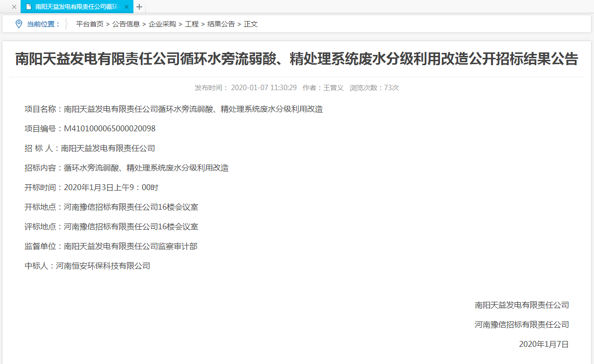Select the active 南阳天益发电有限责任公司循环 tab
The width and height of the screenshot is (594, 364).
pos(77,7)
